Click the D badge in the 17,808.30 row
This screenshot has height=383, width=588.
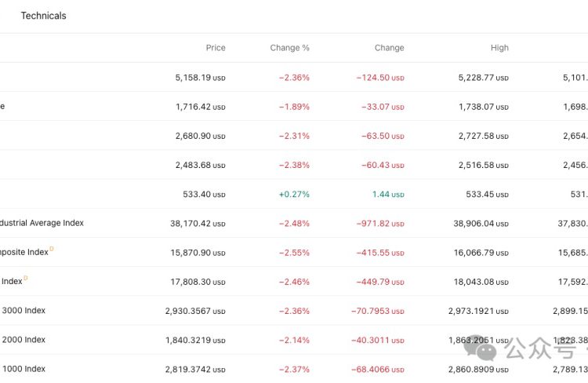(26, 278)
